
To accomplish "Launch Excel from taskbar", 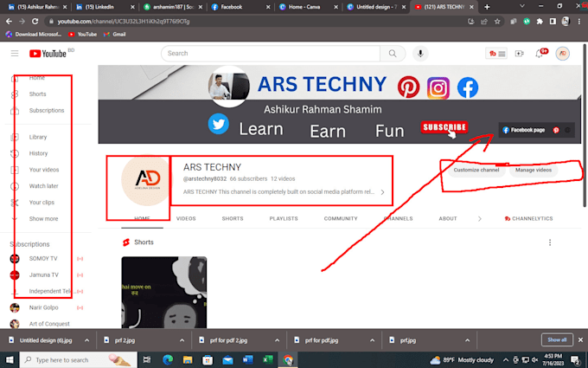I will (268, 359).
